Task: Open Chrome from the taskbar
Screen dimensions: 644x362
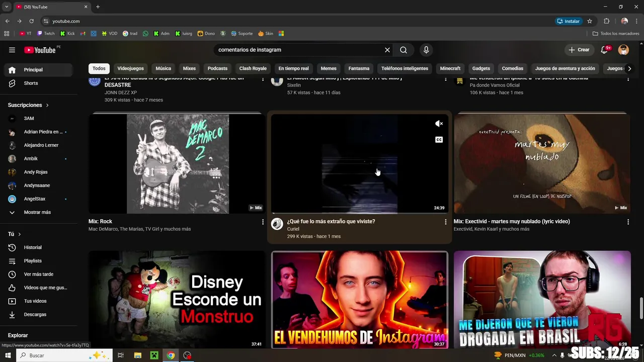Action: tap(171, 355)
